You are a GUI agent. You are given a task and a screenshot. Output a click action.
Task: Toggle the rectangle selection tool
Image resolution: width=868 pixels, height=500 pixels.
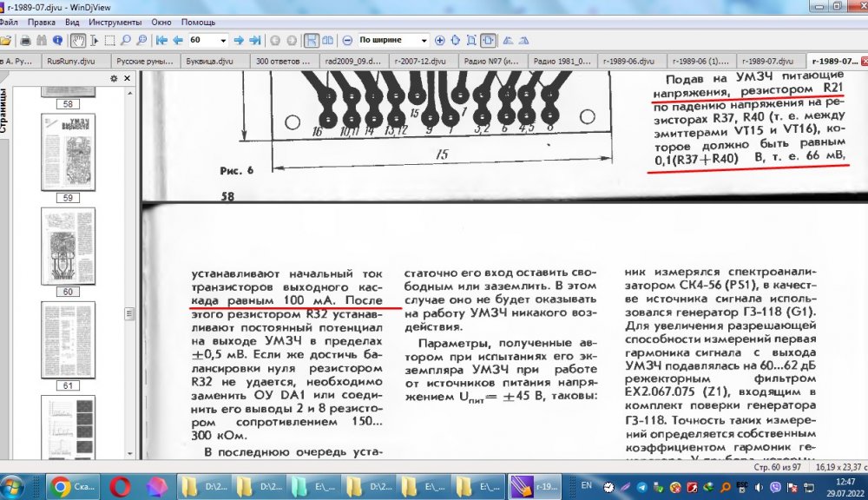109,41
